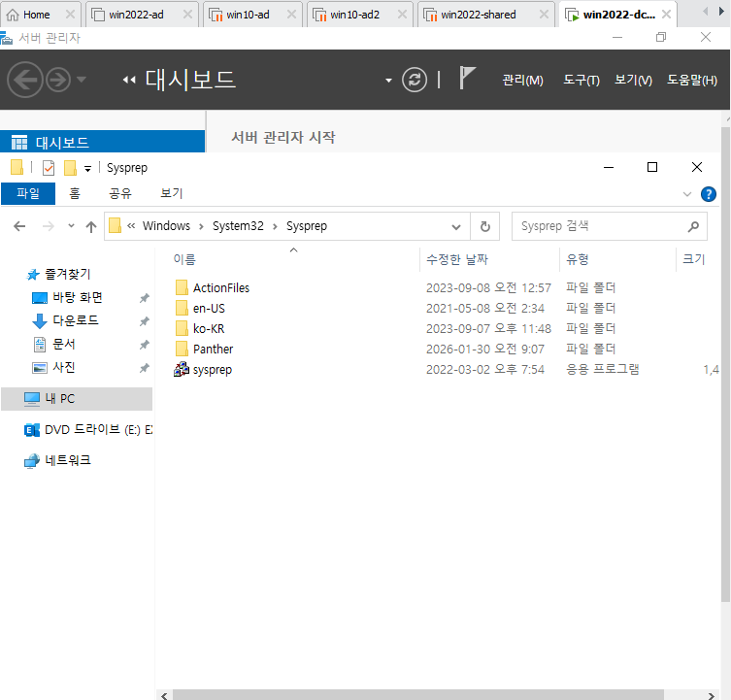Click the Server Manager vertical scrollbar
The height and width of the screenshot is (700, 731).
tap(725, 364)
